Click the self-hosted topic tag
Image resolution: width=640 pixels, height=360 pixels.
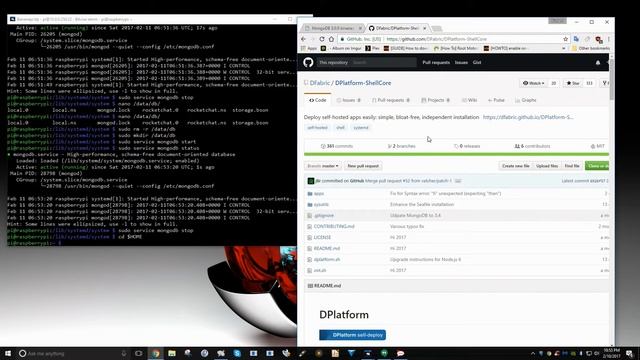coord(318,128)
